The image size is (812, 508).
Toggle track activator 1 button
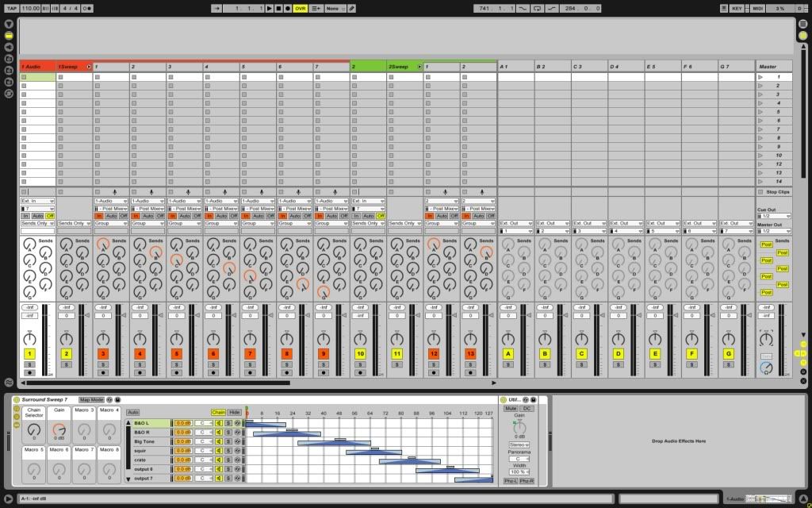click(29, 354)
